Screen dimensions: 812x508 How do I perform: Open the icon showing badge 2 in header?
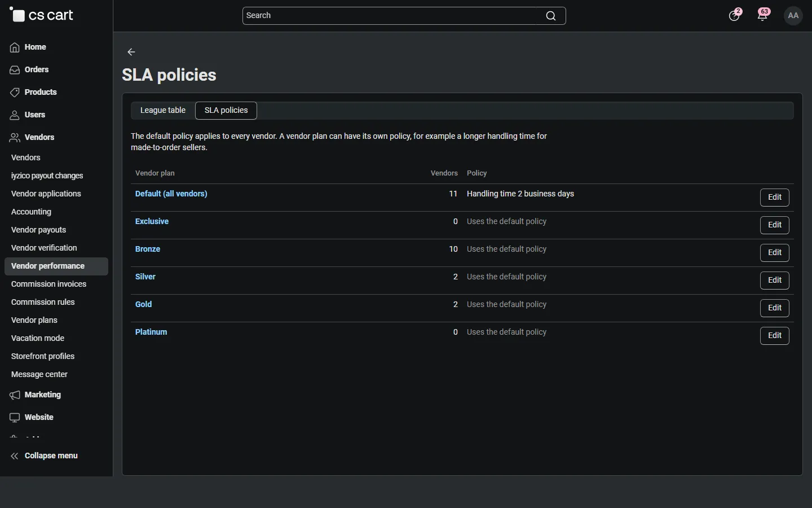click(x=735, y=15)
